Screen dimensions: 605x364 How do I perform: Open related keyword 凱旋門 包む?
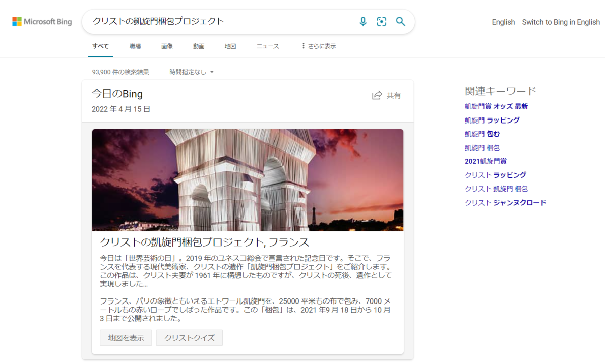(x=482, y=134)
